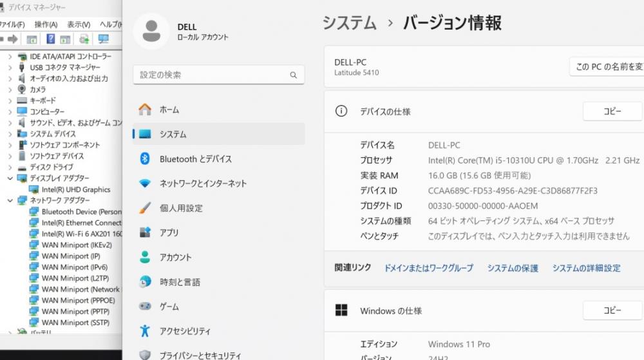Click the Windows logo beside Windows の仕様
Screen dimensions: 644x360
(x=341, y=310)
